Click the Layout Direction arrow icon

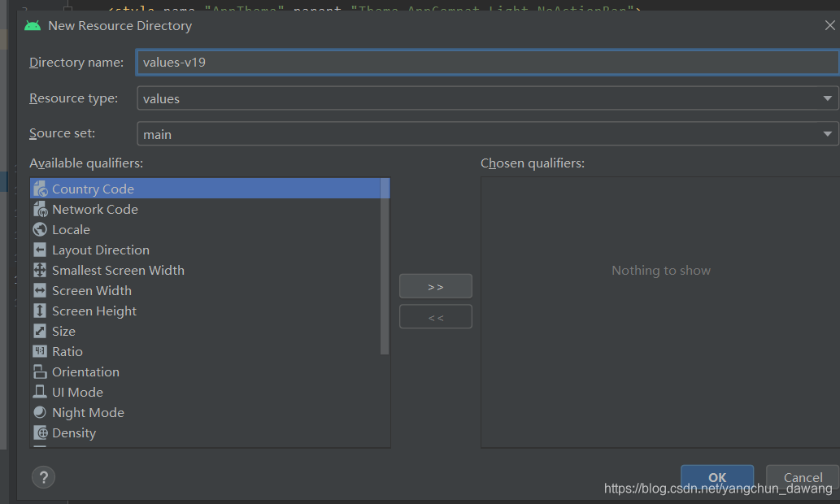40,250
